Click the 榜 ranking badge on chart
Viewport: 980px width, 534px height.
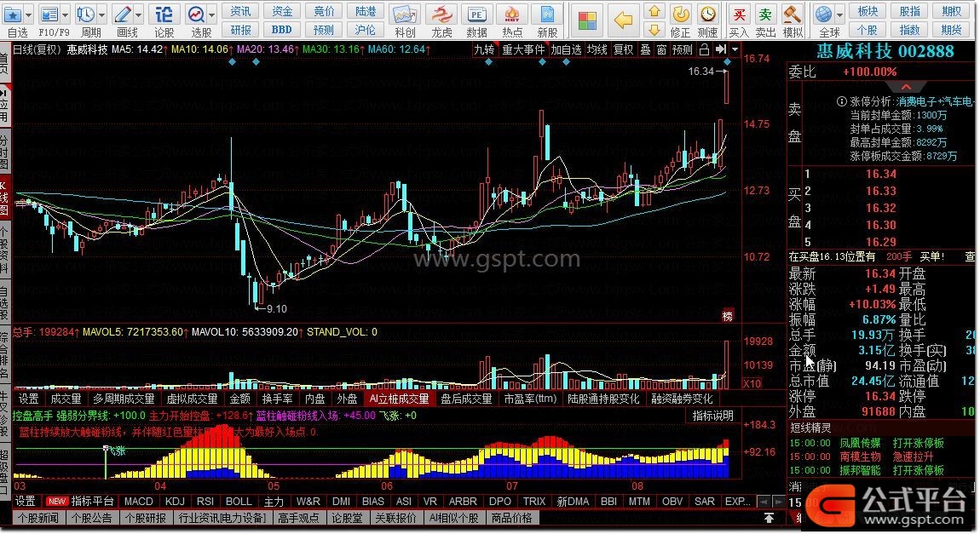(x=728, y=317)
